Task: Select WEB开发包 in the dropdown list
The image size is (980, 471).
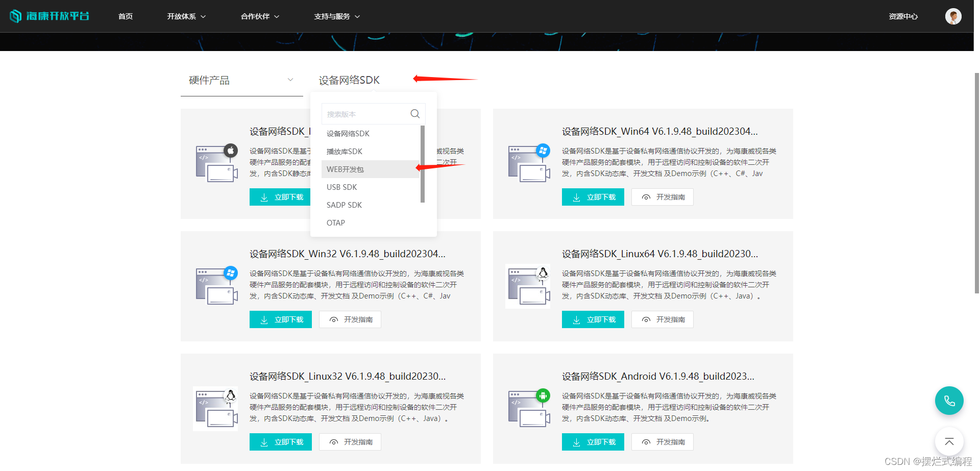Action: click(x=371, y=169)
